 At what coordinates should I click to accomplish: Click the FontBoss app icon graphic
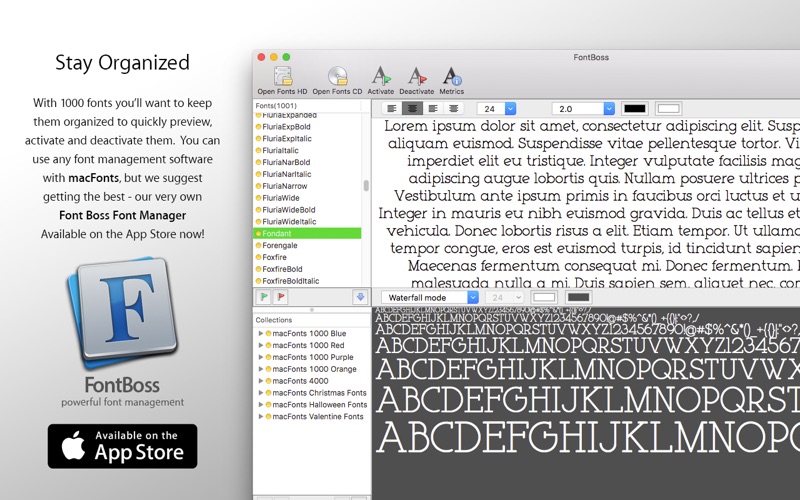point(122,312)
